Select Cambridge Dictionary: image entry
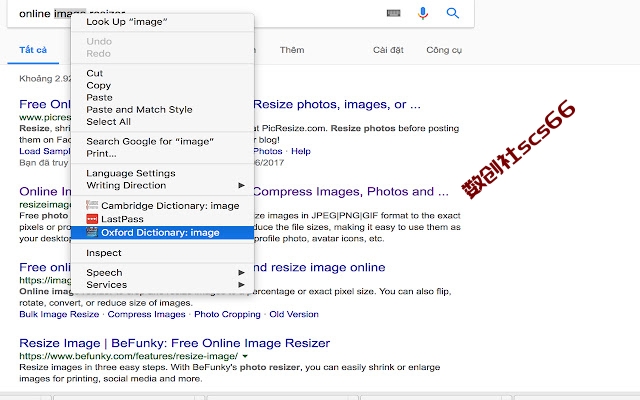This screenshot has width=640, height=400. tap(162, 205)
